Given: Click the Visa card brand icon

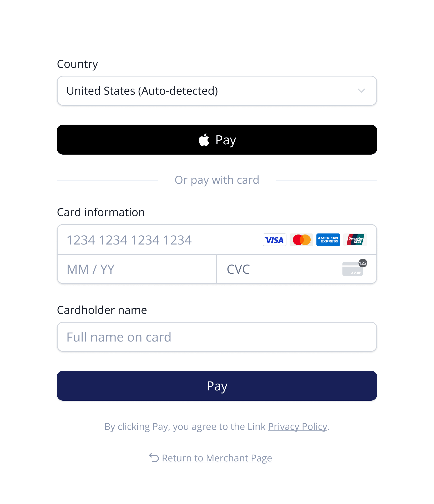Looking at the screenshot, I should (x=274, y=240).
